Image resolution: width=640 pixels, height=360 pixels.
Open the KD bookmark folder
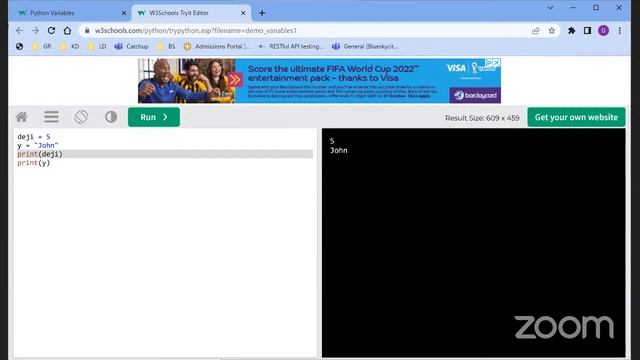70,47
